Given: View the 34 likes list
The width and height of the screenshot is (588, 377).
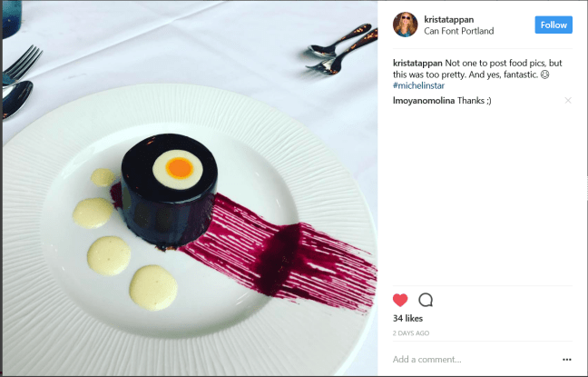Looking at the screenshot, I should coord(407,319).
